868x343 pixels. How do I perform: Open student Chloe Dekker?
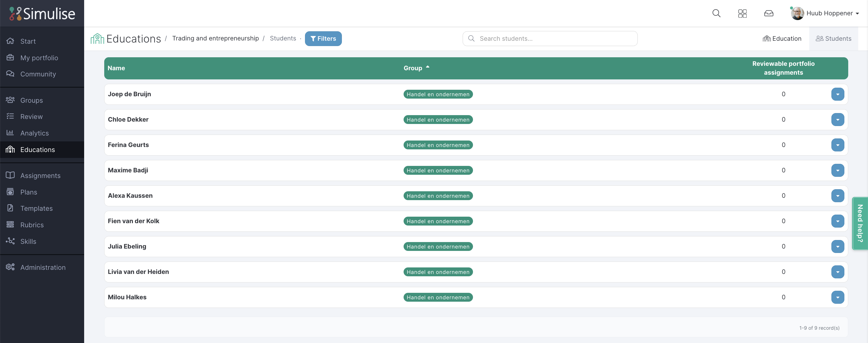(x=128, y=119)
